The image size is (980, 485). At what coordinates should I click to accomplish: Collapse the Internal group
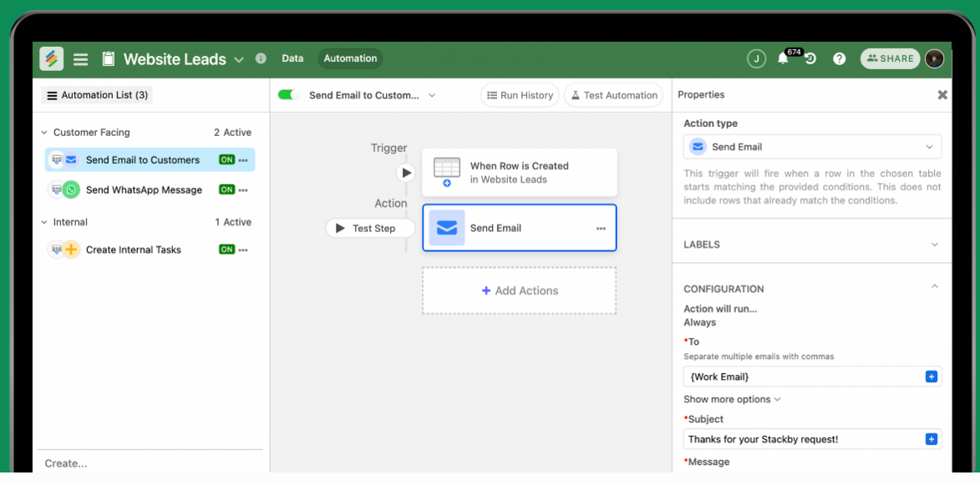pos(43,222)
